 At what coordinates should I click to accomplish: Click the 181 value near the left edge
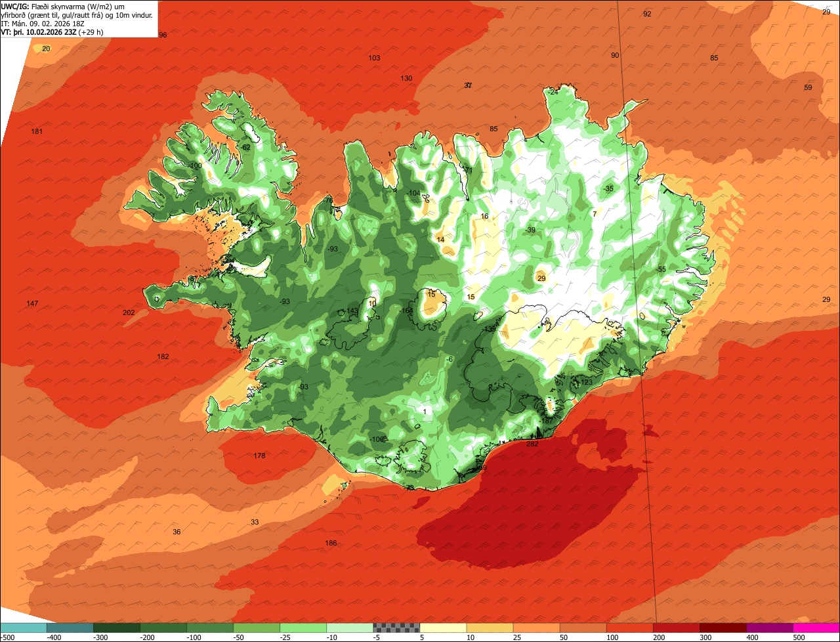[x=37, y=131]
